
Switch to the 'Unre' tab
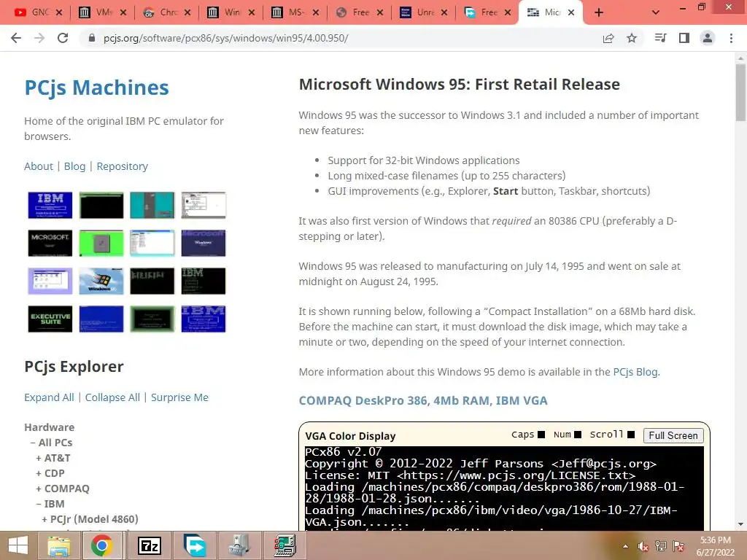(418, 12)
